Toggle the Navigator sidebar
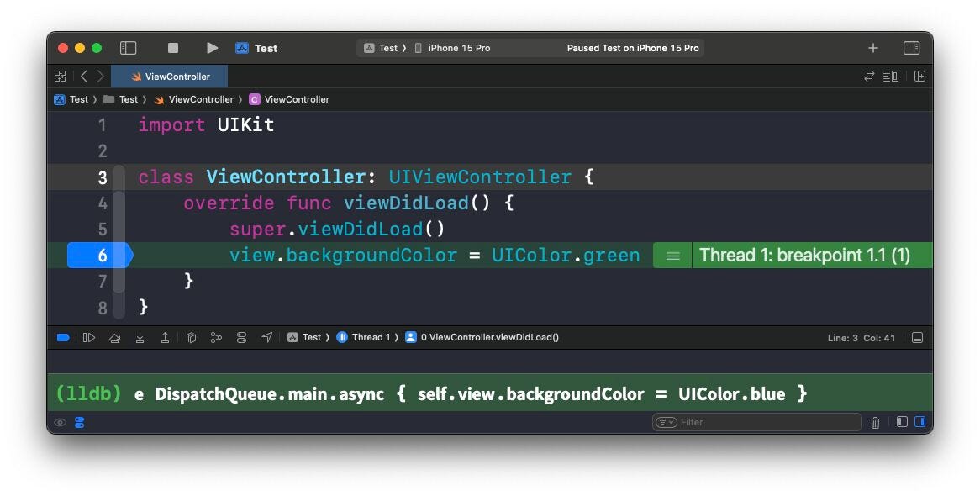Screen dimensions: 980x496 (128, 48)
